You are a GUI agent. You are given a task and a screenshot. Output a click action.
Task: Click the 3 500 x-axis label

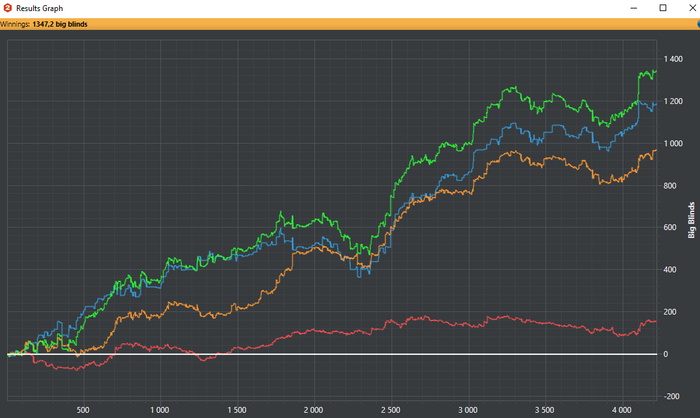tap(545, 410)
